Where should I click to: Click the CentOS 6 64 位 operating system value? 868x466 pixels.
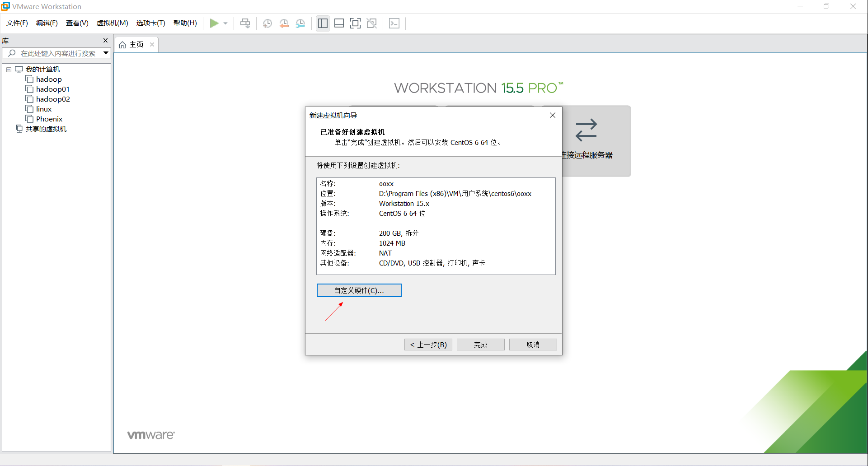coord(402,214)
